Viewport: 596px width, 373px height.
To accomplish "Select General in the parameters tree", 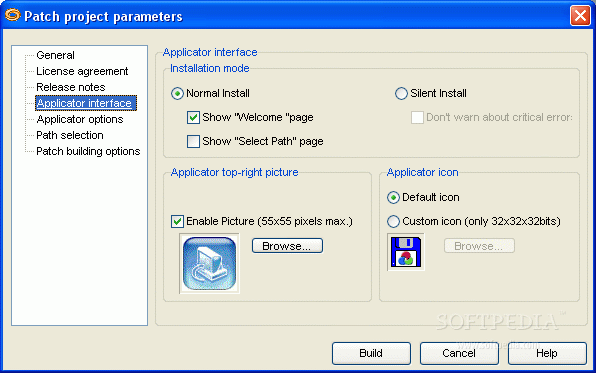I will [x=55, y=55].
